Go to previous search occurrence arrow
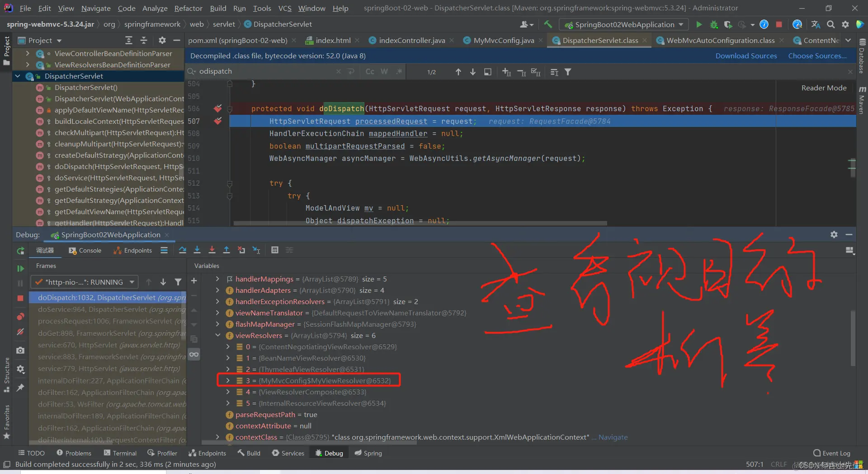Image resolution: width=868 pixels, height=474 pixels. pos(458,72)
